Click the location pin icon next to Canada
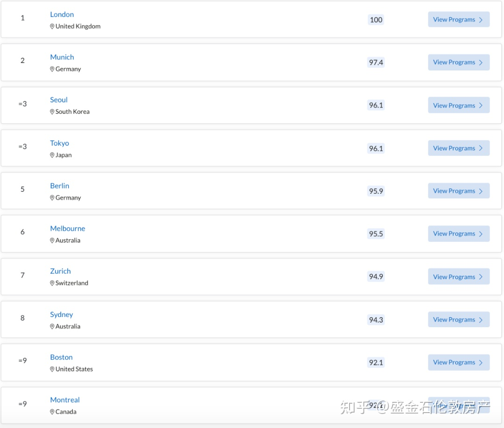The width and height of the screenshot is (504, 428). [x=52, y=412]
